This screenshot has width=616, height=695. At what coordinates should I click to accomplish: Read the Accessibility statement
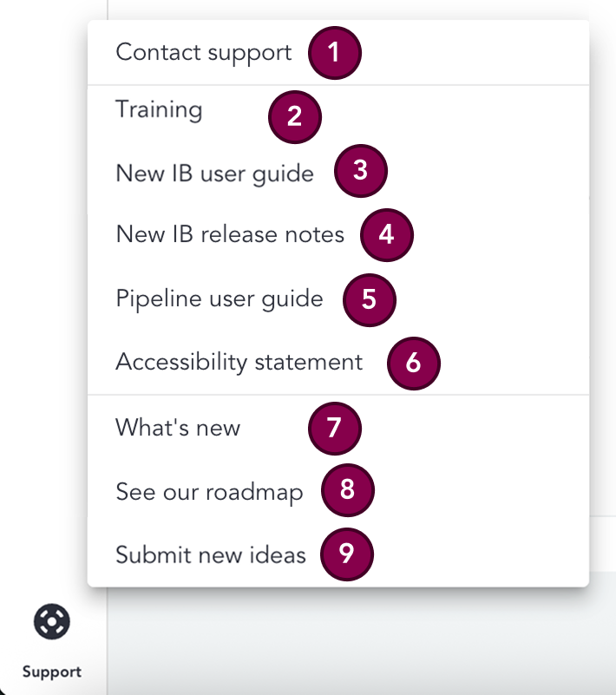pyautogui.click(x=239, y=363)
